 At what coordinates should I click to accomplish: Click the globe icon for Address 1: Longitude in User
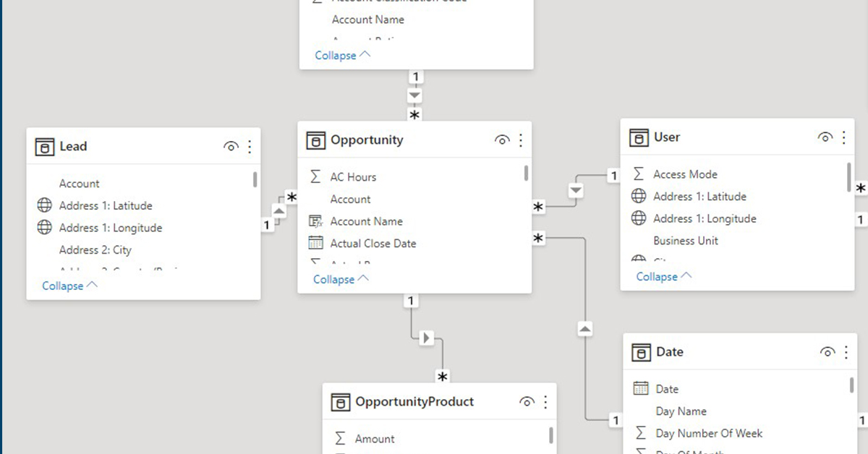point(639,218)
